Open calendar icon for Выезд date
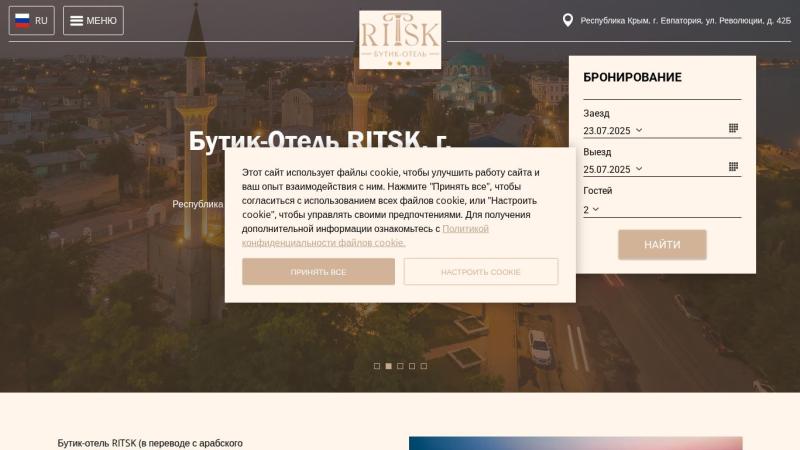The image size is (800, 450). pyautogui.click(x=733, y=167)
